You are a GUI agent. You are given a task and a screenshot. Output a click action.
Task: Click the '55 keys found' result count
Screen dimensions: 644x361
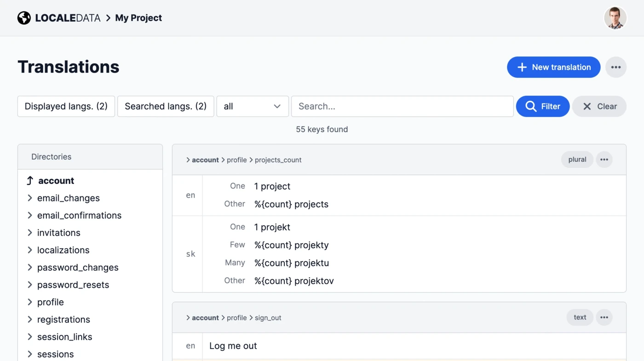tap(322, 129)
